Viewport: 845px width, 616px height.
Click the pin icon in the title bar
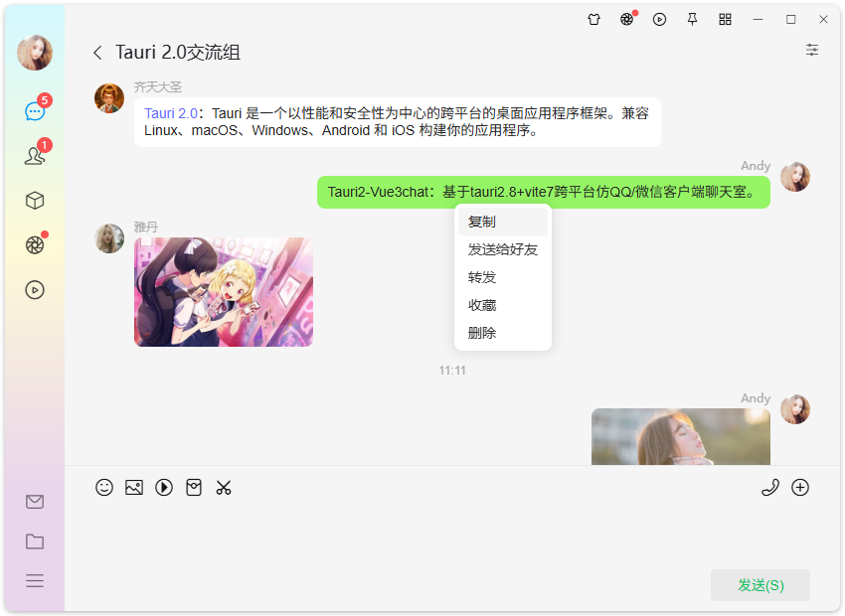692,19
